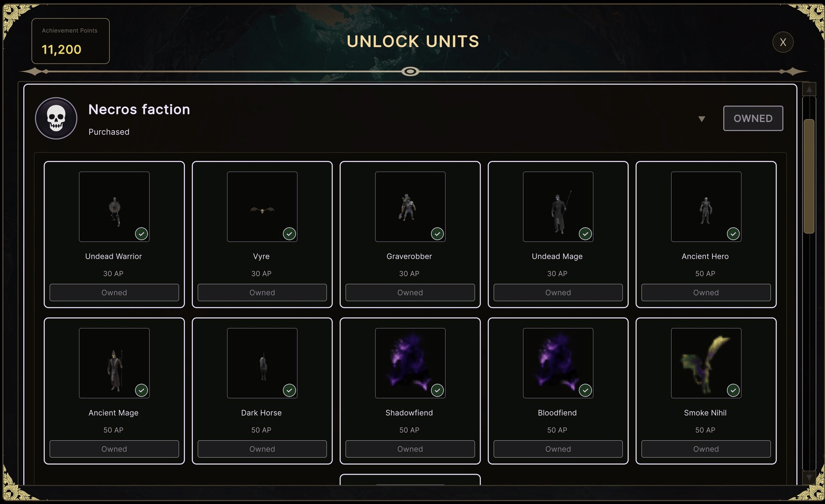This screenshot has width=825, height=504.
Task: Click the scrollbar up arrow
Action: pos(809,89)
